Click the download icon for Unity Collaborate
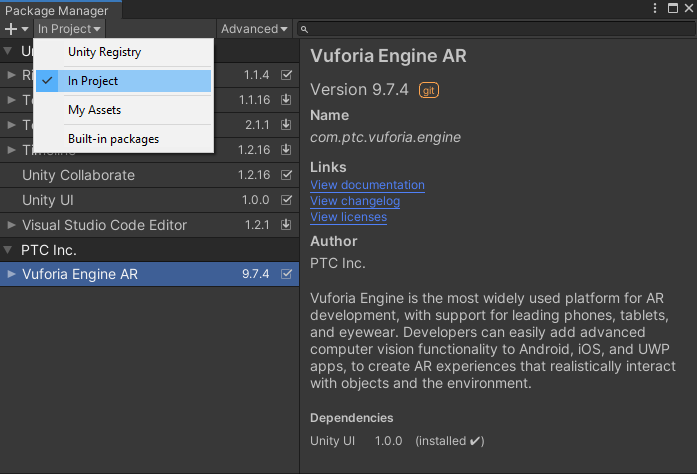697x474 pixels. point(287,175)
